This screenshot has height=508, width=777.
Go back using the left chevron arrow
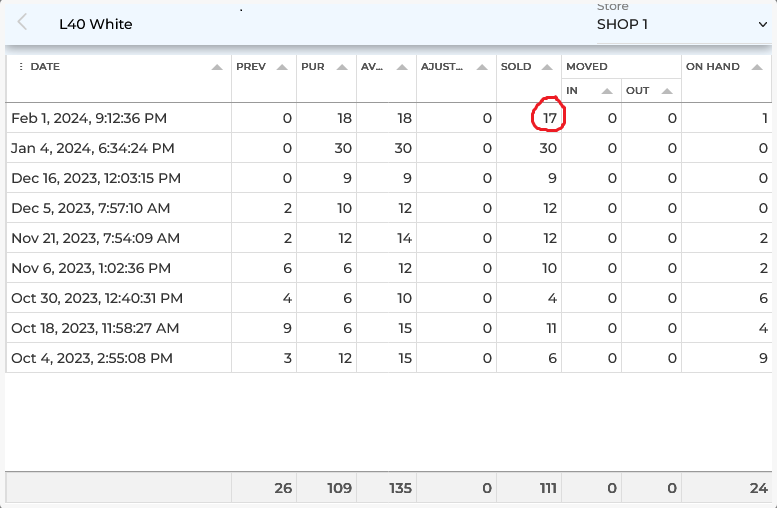(23, 23)
